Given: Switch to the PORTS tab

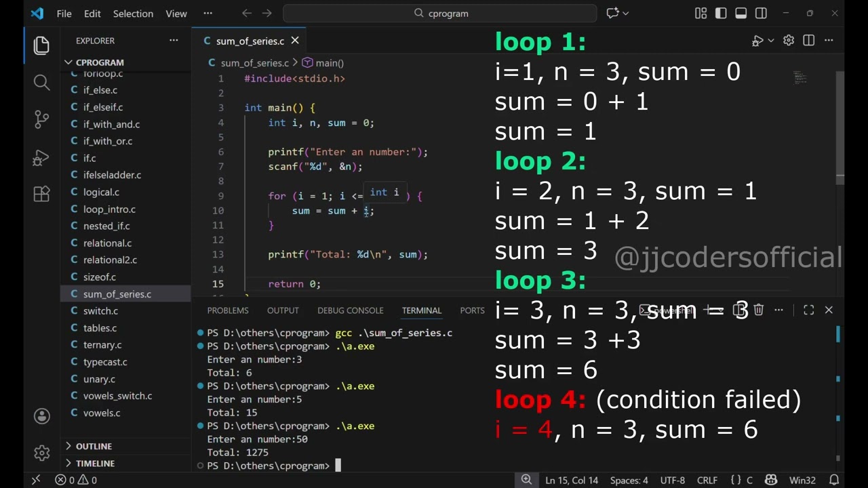Looking at the screenshot, I should (473, 310).
